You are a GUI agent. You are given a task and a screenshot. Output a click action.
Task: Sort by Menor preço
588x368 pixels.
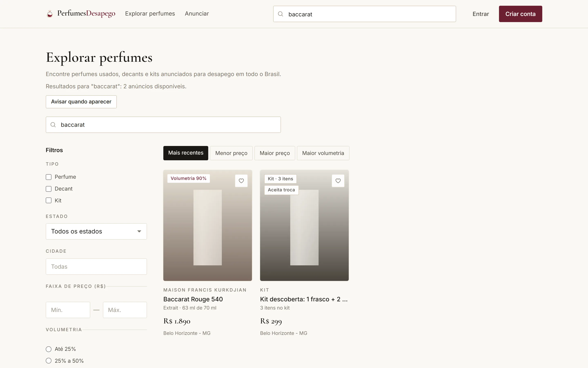[231, 153]
